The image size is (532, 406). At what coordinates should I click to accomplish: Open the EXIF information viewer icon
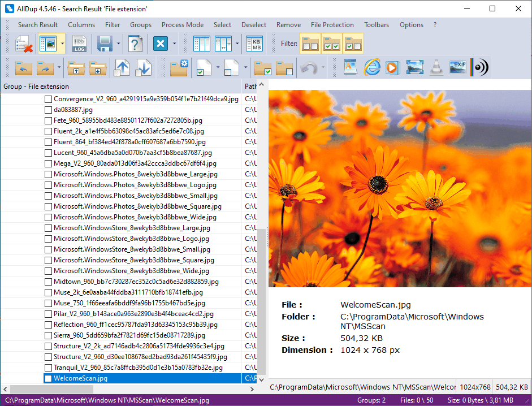pos(458,67)
